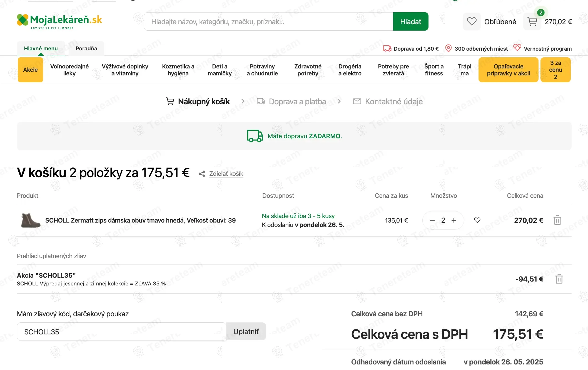
Task: Click the cart total 270,02 € in header
Action: tap(558, 22)
